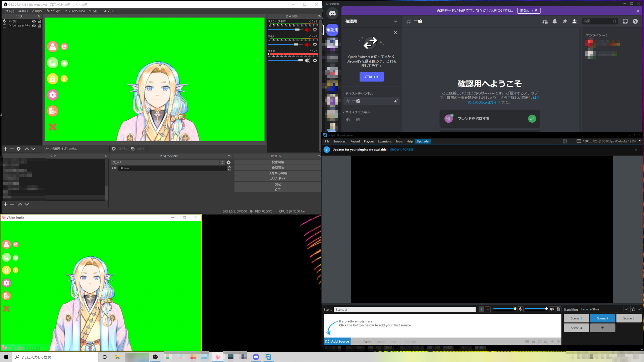Viewport: 644px width, 362px height.
Task: Open settings gear for マイク2 mixer channel
Action: tap(315, 61)
